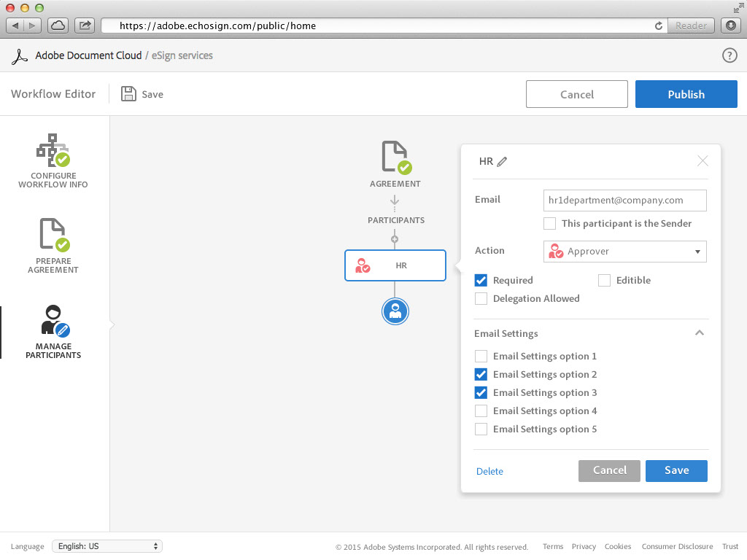Click the help question mark icon
Viewport: 747px width, 560px height.
(729, 55)
